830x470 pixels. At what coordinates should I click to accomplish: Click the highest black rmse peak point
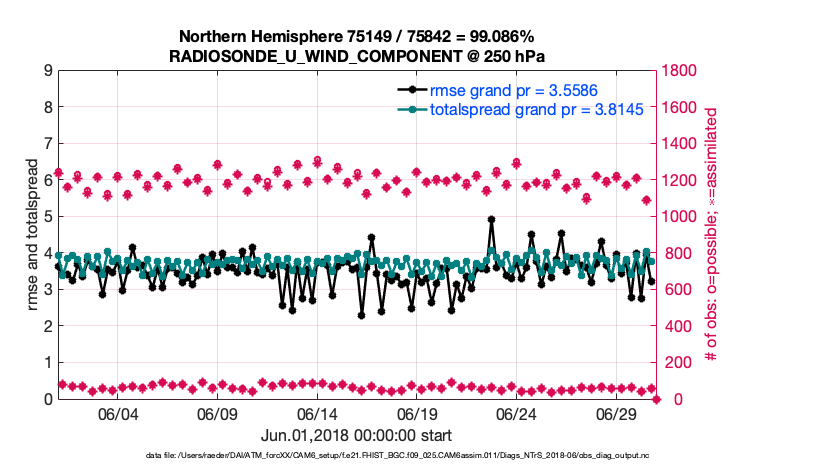491,220
